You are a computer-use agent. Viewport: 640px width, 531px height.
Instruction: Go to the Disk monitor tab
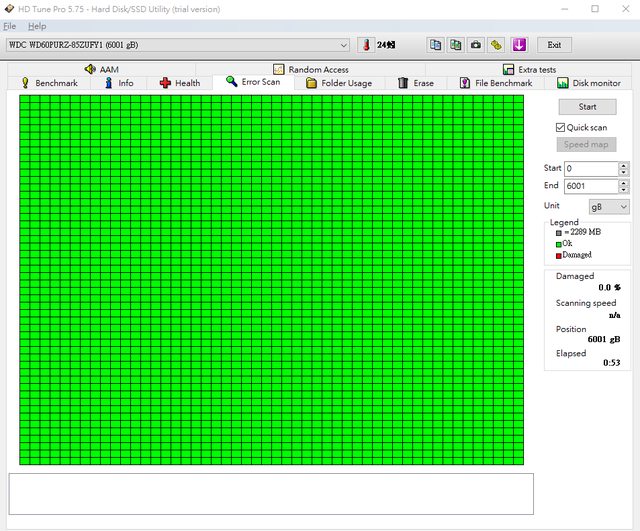point(588,83)
